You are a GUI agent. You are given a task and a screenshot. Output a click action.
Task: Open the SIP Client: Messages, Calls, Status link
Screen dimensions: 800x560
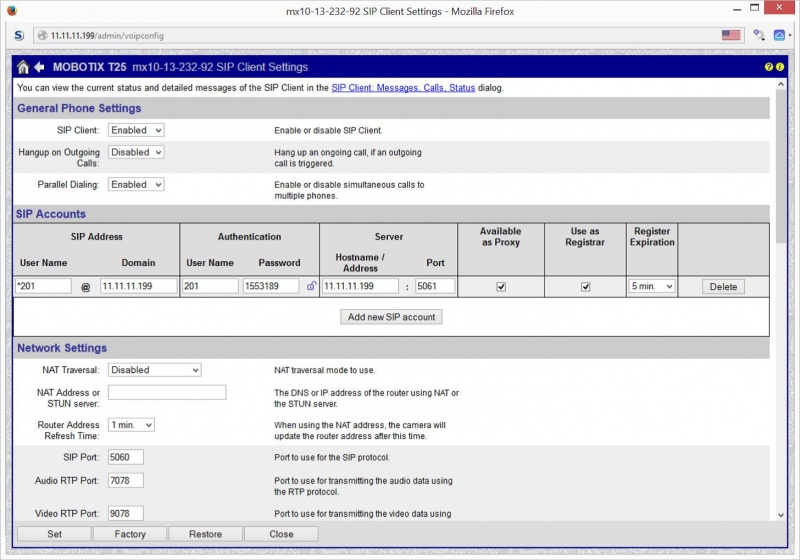[403, 88]
